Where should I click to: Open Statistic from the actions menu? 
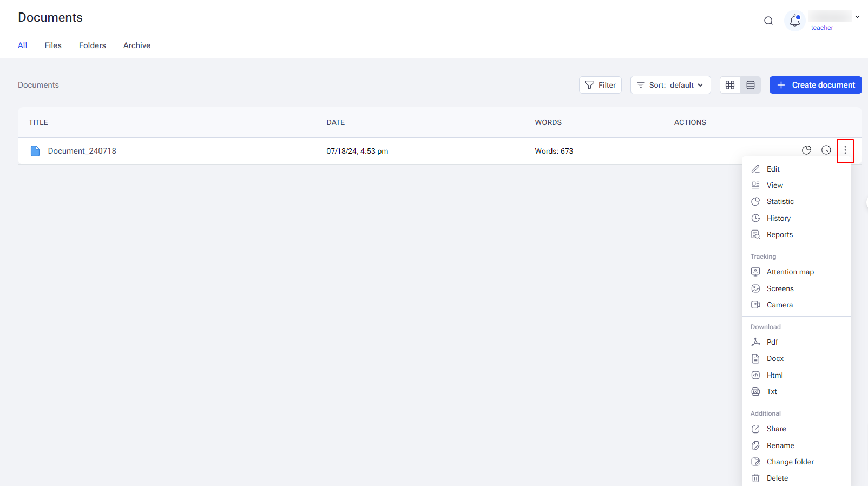797,201
